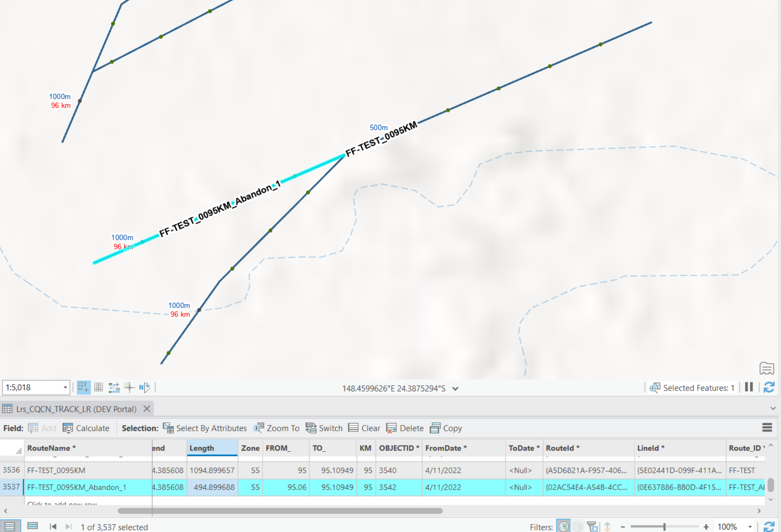The width and height of the screenshot is (781, 532).
Task: Open Select By Attributes
Action: click(205, 428)
